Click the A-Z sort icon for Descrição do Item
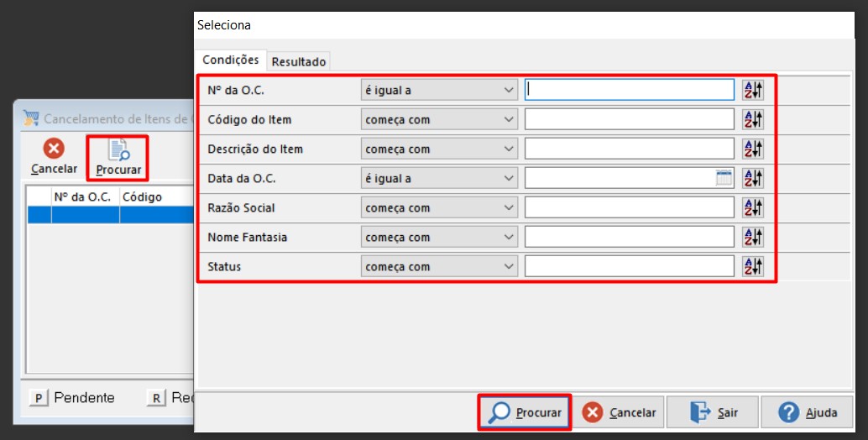The width and height of the screenshot is (868, 440). [x=753, y=149]
